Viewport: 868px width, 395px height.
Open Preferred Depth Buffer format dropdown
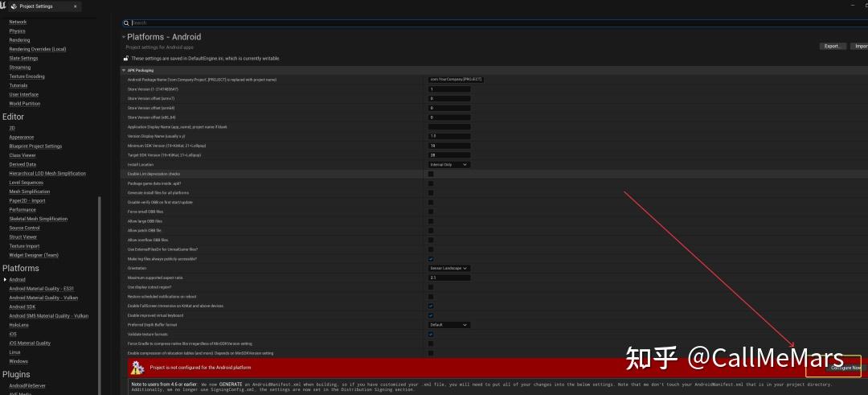pyautogui.click(x=449, y=325)
